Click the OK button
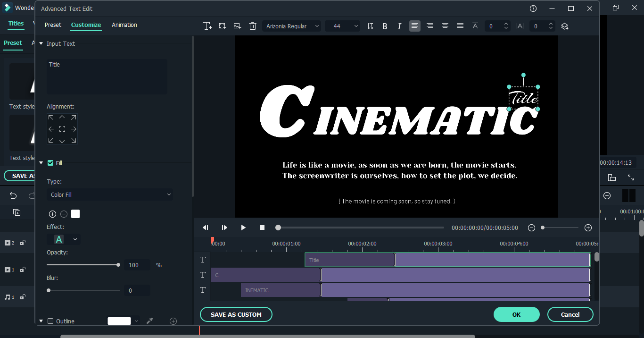 [x=516, y=314]
